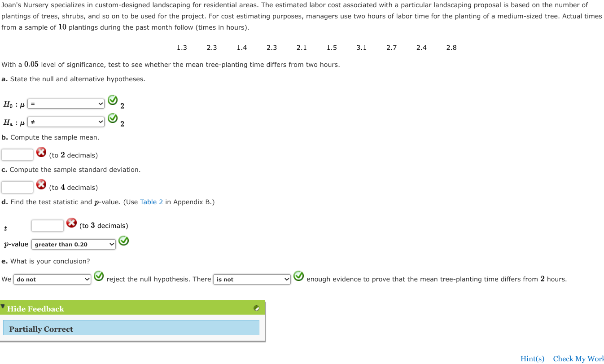Select the equals sign in H0 dropdown

pyautogui.click(x=66, y=104)
